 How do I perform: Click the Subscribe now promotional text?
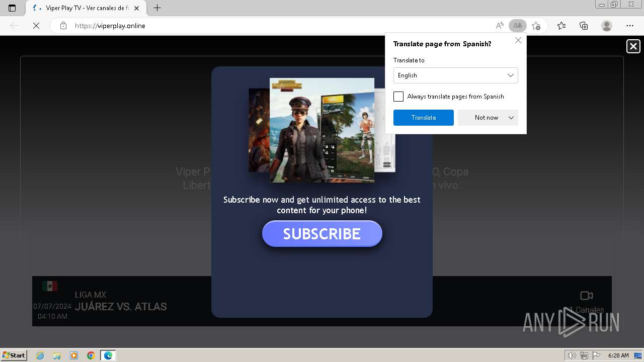click(322, 205)
